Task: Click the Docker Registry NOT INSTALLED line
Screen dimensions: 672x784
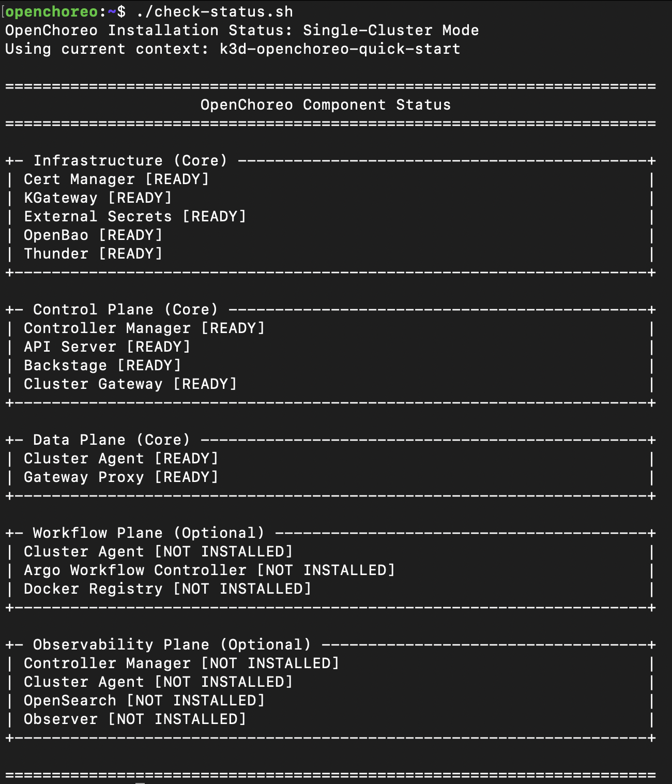Action: [x=167, y=589]
